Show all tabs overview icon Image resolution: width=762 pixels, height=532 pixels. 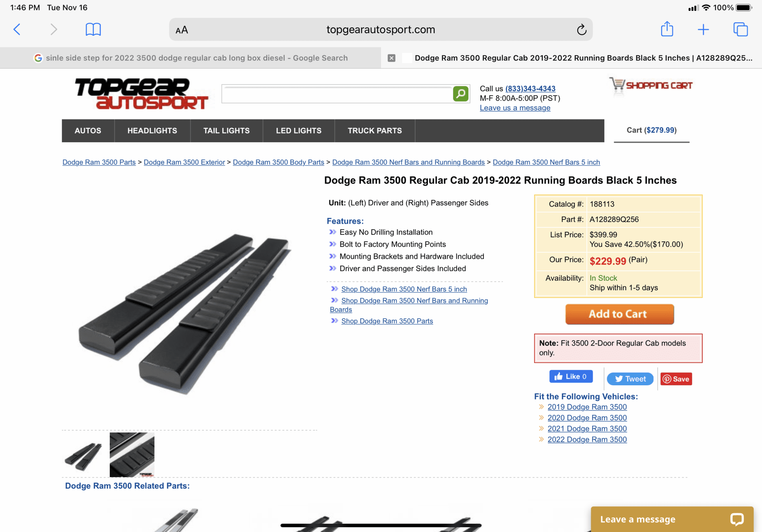tap(740, 29)
